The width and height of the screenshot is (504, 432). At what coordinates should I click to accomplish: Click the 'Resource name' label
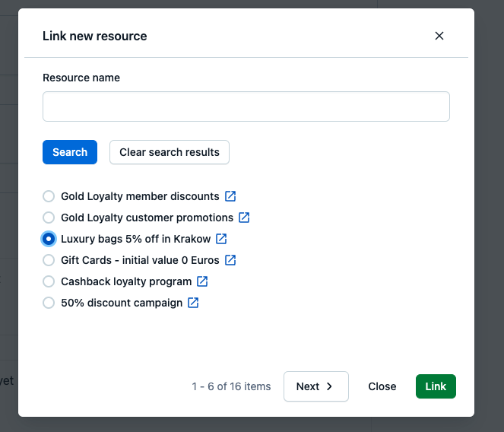81,78
